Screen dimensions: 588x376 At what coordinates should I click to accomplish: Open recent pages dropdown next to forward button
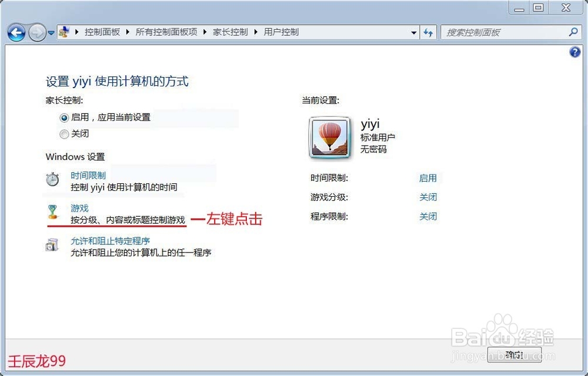pyautogui.click(x=51, y=33)
